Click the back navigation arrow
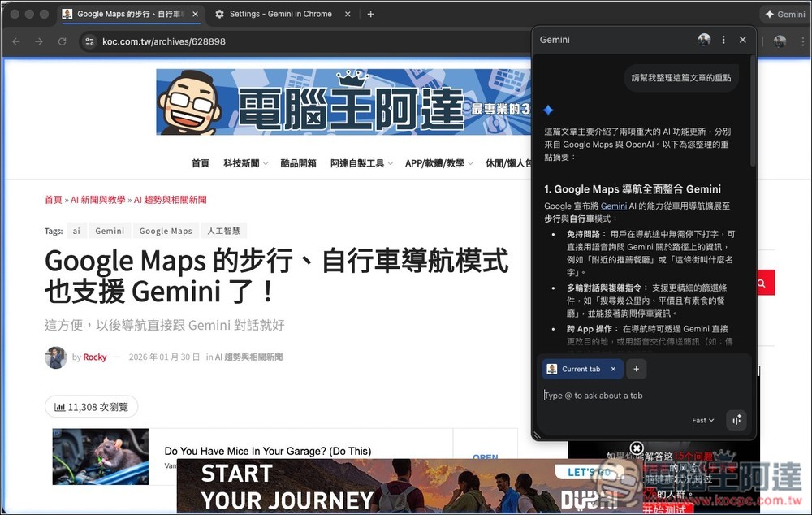 tap(16, 41)
